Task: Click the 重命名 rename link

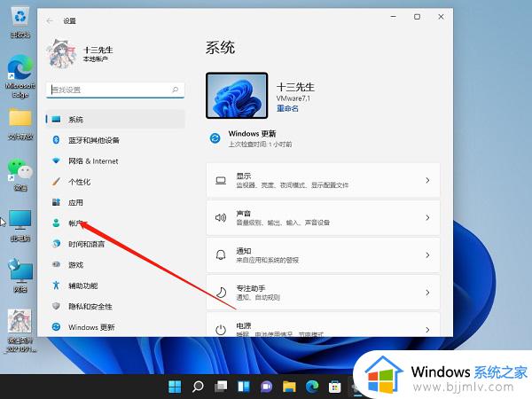Action: pyautogui.click(x=287, y=108)
